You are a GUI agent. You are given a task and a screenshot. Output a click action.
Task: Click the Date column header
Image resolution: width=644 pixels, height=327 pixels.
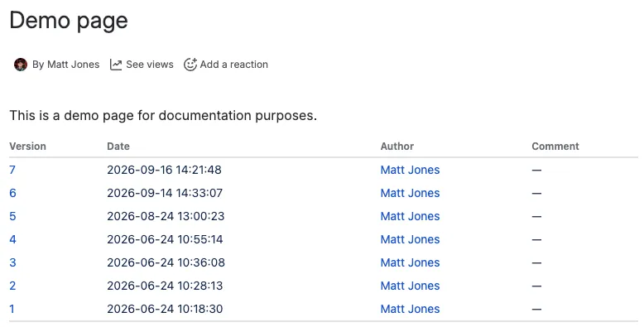(118, 147)
